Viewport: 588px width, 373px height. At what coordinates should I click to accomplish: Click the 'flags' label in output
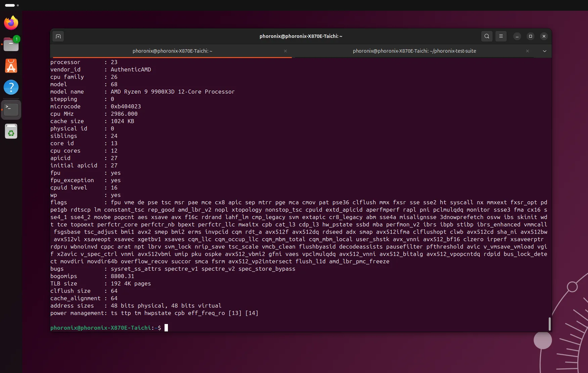(59, 202)
